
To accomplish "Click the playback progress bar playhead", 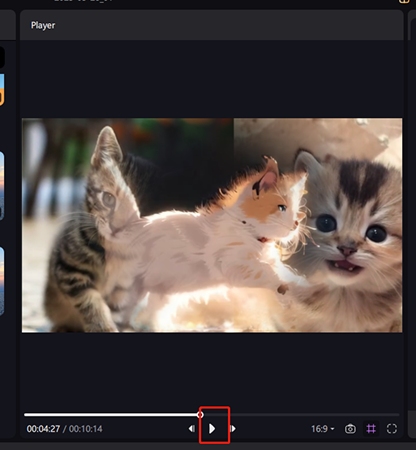I will coord(200,415).
